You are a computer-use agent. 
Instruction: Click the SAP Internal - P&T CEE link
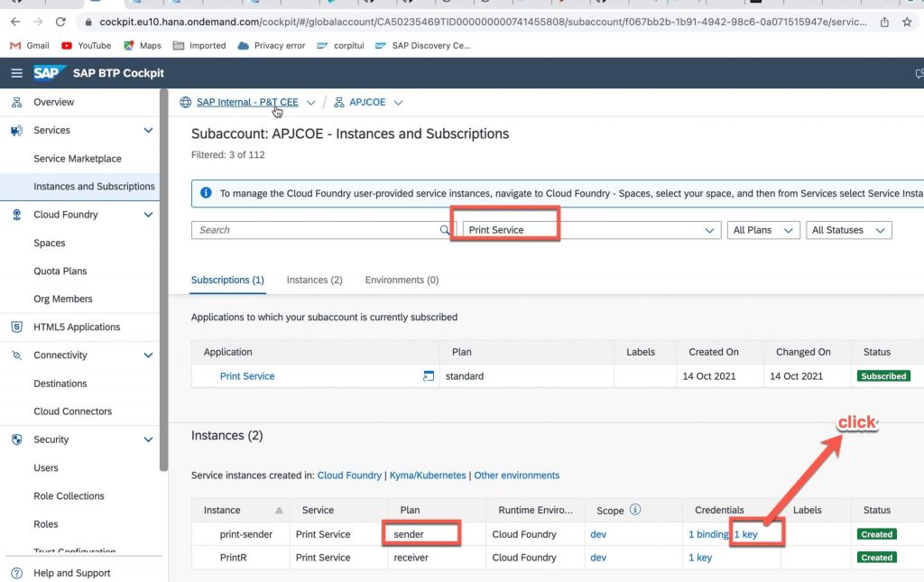[247, 102]
